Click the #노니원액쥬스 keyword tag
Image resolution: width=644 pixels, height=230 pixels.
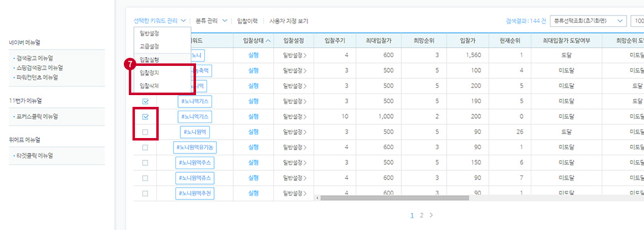coord(195,178)
